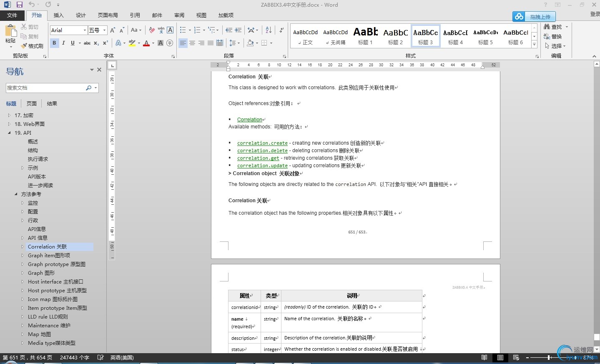
Task: Decrease paragraph indent
Action: 228,30
